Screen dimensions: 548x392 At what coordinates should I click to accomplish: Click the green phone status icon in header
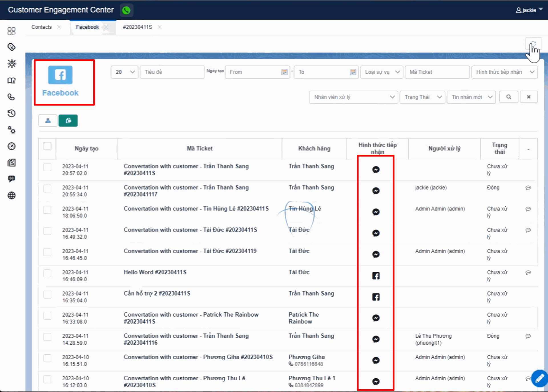[126, 10]
